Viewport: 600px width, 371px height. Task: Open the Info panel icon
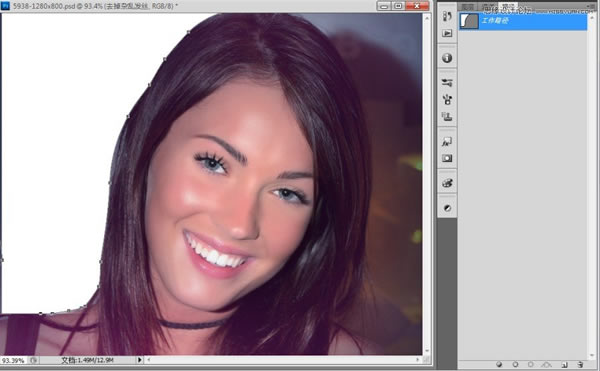pyautogui.click(x=447, y=58)
